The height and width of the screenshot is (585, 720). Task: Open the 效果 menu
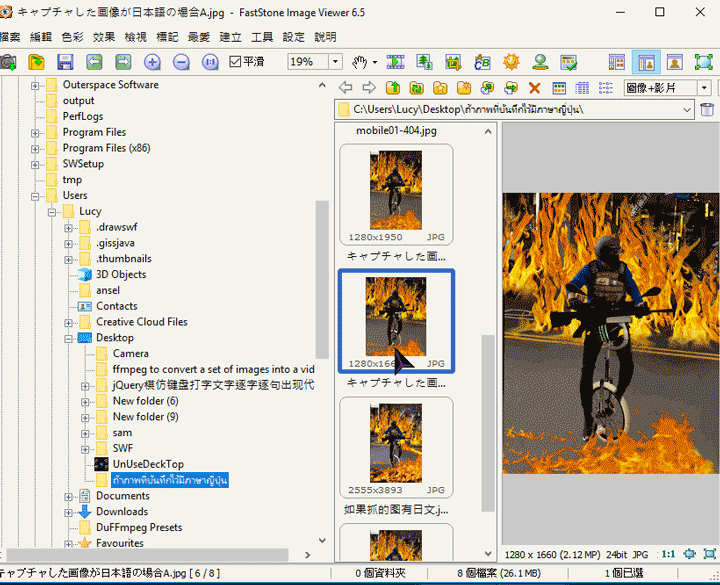click(x=104, y=36)
